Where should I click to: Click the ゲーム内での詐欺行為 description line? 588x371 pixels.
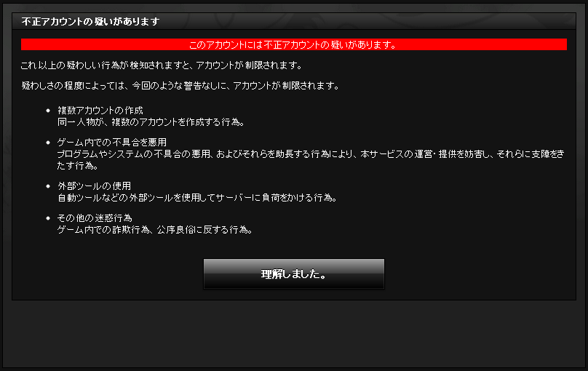(154, 229)
